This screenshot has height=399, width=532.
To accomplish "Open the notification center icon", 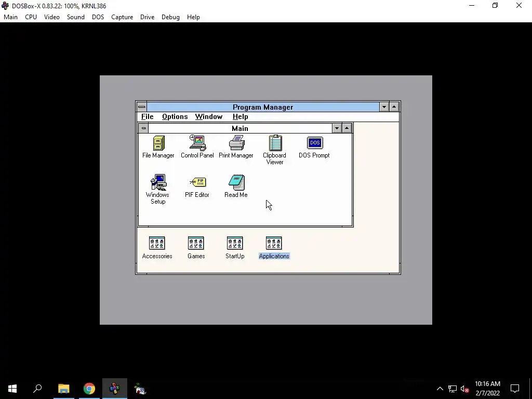I will [x=515, y=389].
